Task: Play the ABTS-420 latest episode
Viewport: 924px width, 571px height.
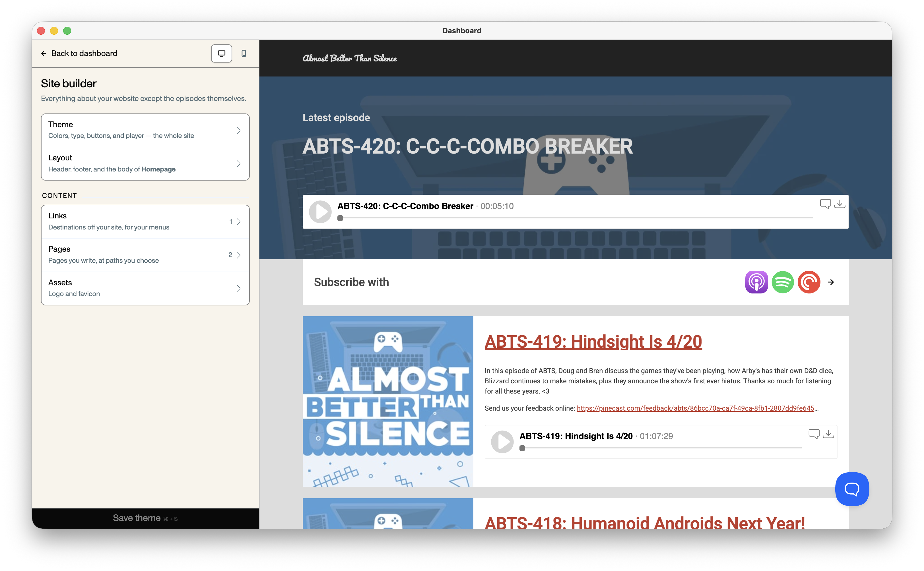Action: 320,212
